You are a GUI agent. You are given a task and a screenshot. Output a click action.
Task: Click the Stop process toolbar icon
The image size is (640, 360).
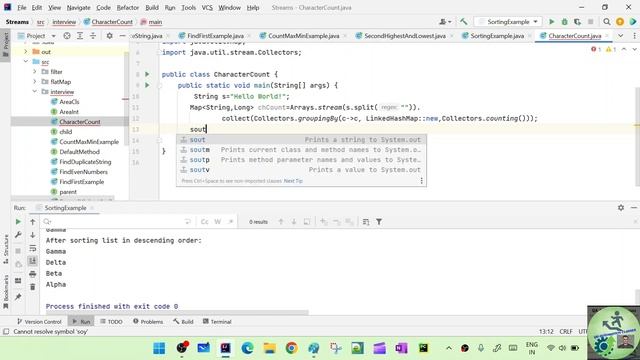[590, 22]
